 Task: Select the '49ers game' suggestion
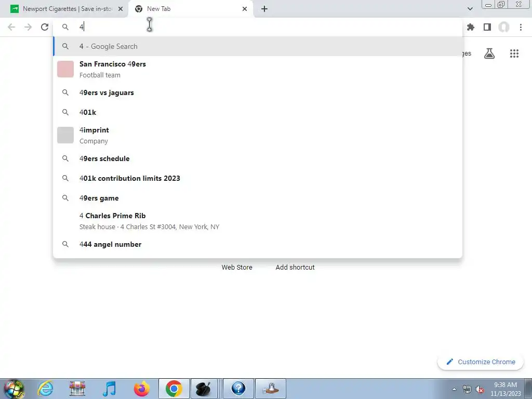tap(258, 198)
